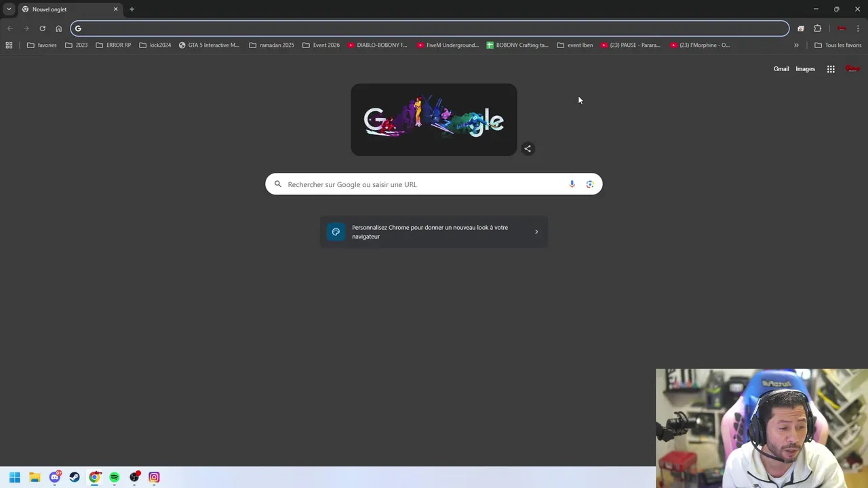Start voice search microphone icon

572,184
